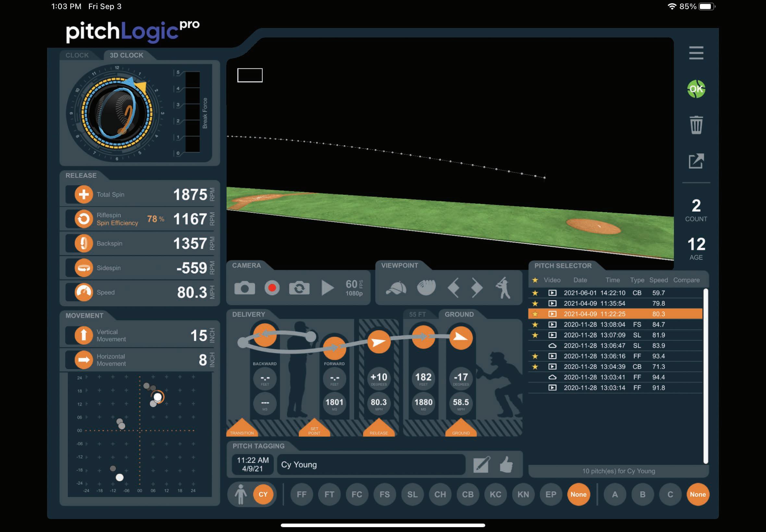Click the trash delete icon

coord(696,125)
